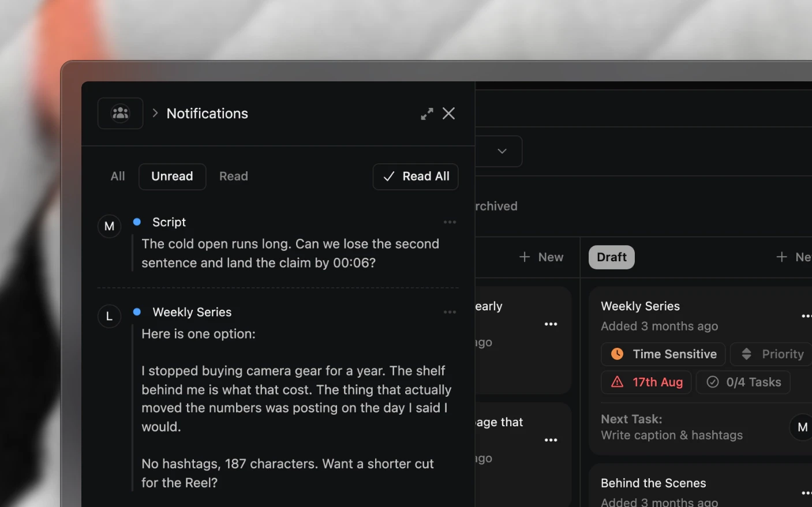Click the M avatar on Script notification
This screenshot has width=812, height=507.
click(x=109, y=226)
